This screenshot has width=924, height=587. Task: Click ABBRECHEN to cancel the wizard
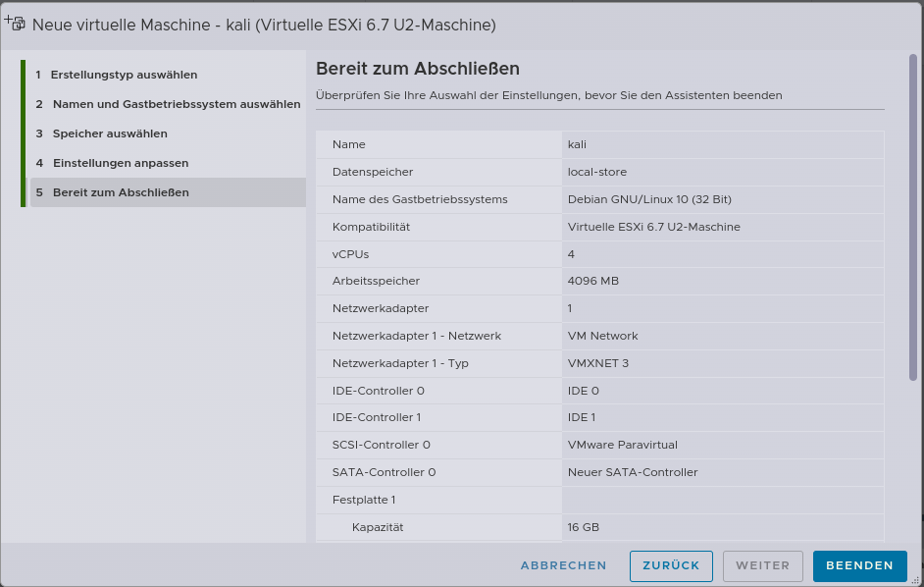point(565,565)
